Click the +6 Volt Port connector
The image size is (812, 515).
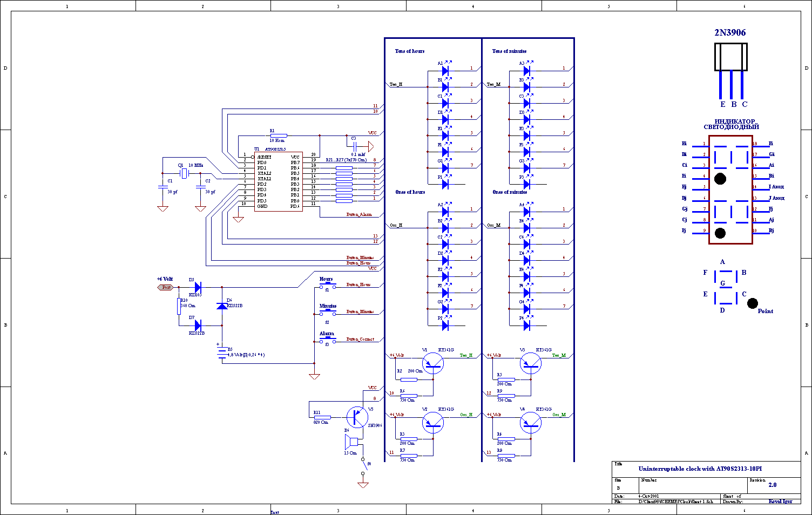(x=166, y=287)
